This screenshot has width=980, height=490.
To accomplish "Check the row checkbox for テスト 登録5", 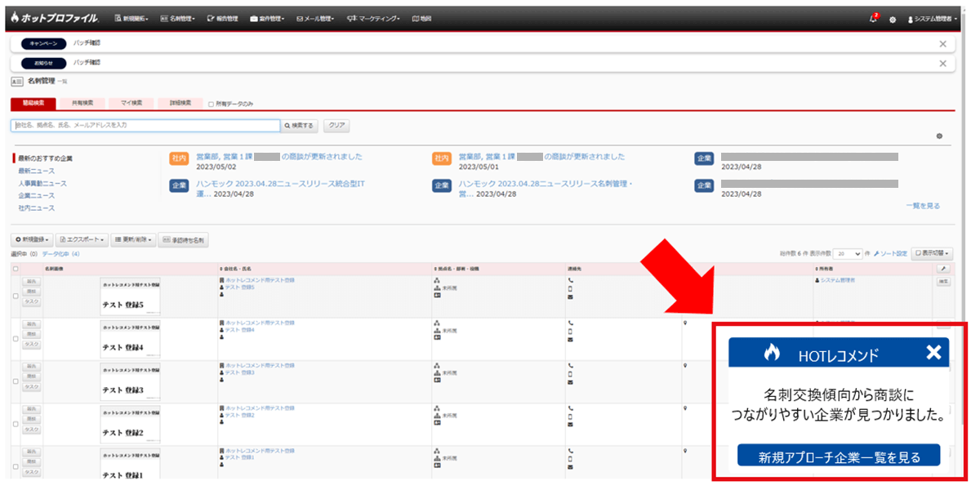I will (x=16, y=296).
